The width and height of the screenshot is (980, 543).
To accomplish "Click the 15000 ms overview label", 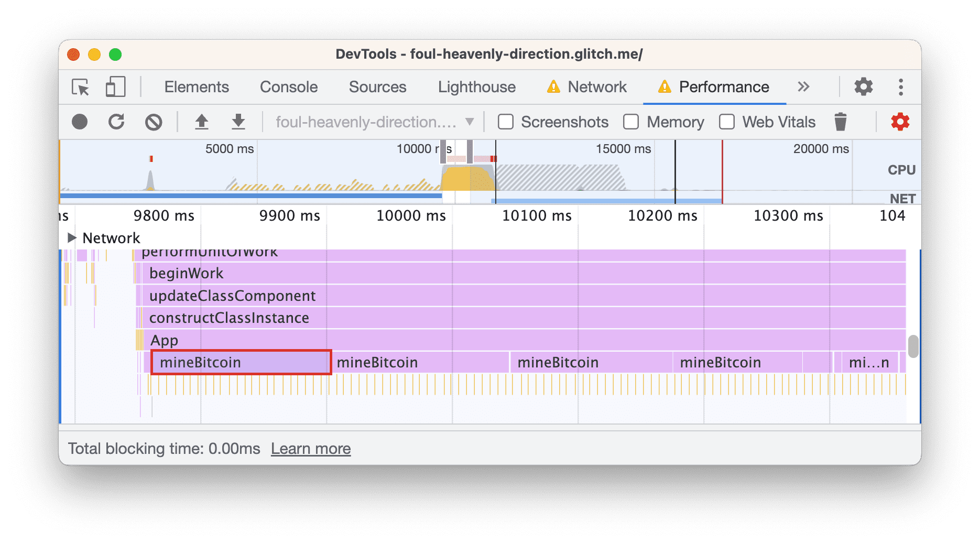I will 623,149.
